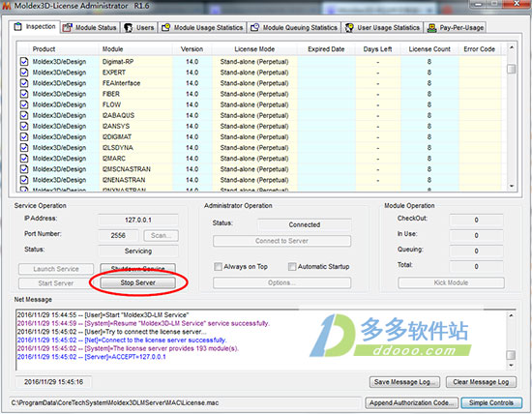
Task: Click the I2MARC module name
Action: (x=114, y=159)
